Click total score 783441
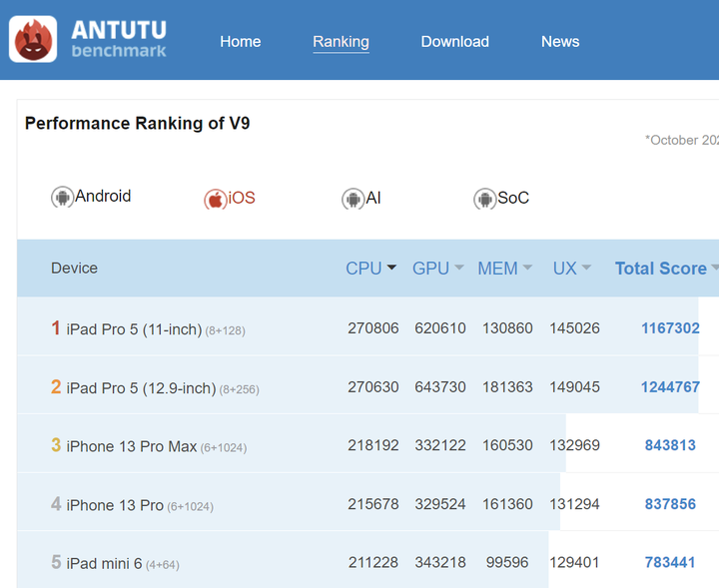This screenshot has height=588, width=719. click(670, 562)
